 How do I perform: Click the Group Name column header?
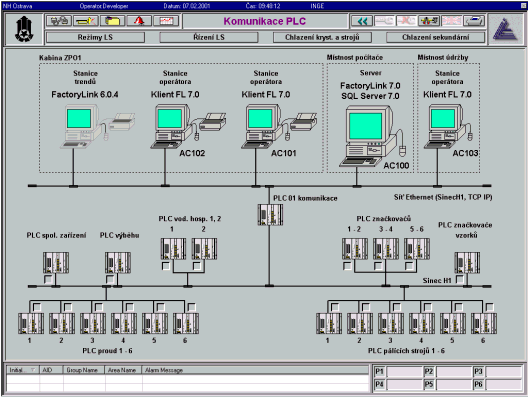(84, 370)
